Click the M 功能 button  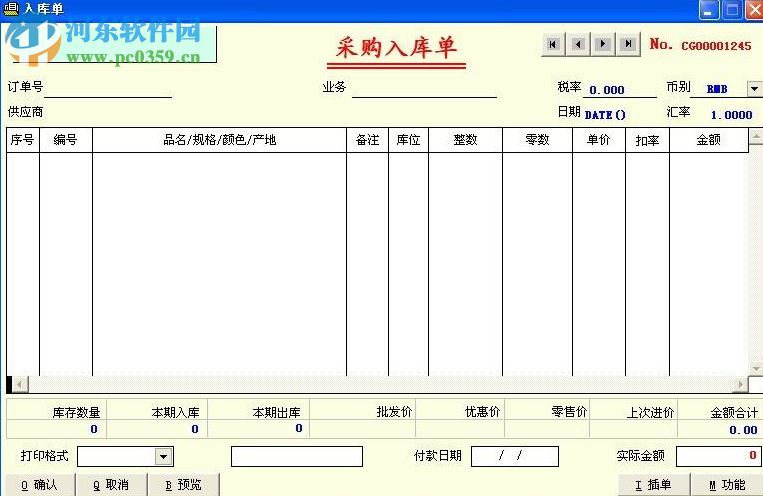click(x=727, y=484)
